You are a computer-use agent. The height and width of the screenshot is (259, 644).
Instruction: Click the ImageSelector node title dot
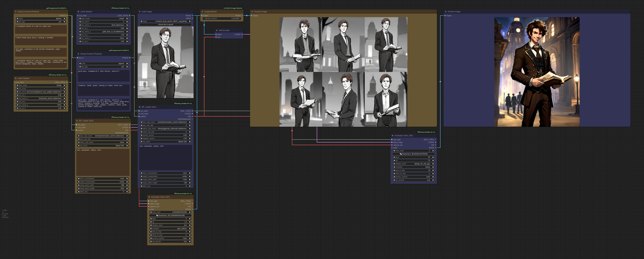point(202,11)
